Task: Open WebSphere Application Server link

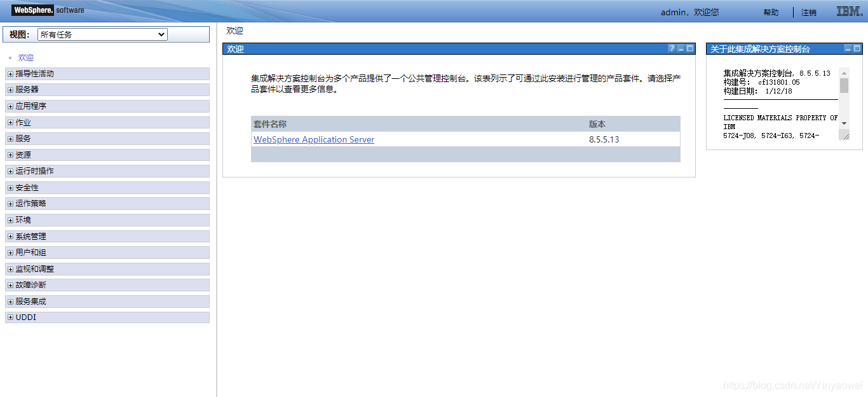Action: tap(314, 139)
